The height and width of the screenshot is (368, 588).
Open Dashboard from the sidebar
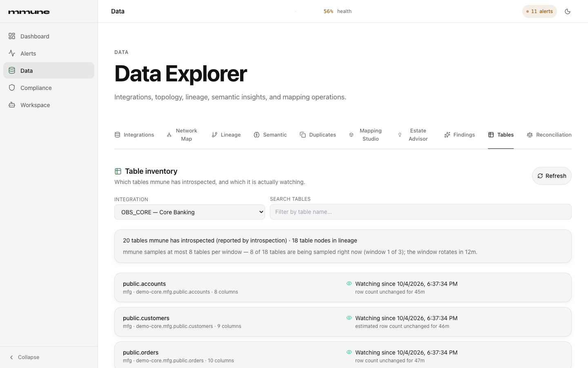(49, 36)
